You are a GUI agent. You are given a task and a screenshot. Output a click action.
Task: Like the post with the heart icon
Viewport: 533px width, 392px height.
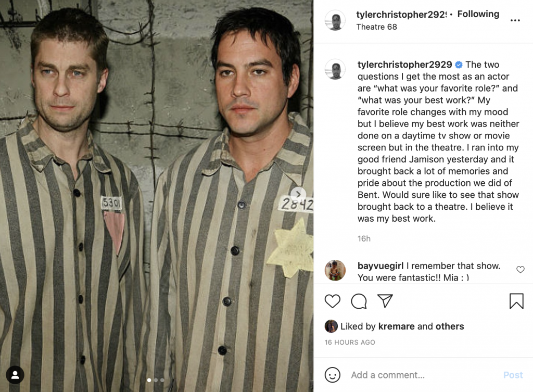tap(333, 301)
